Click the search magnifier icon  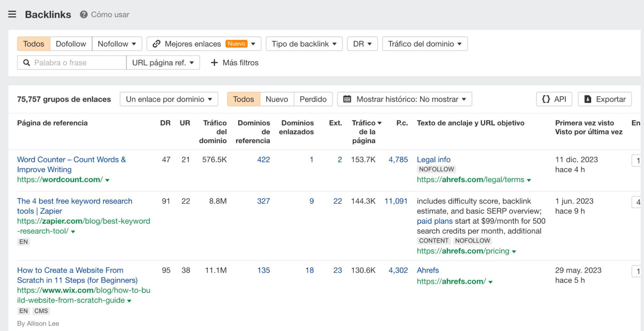click(x=26, y=63)
